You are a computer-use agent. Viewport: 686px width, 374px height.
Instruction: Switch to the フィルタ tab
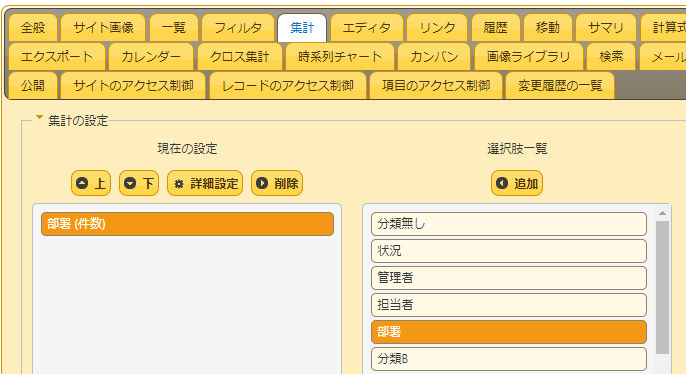click(x=238, y=28)
